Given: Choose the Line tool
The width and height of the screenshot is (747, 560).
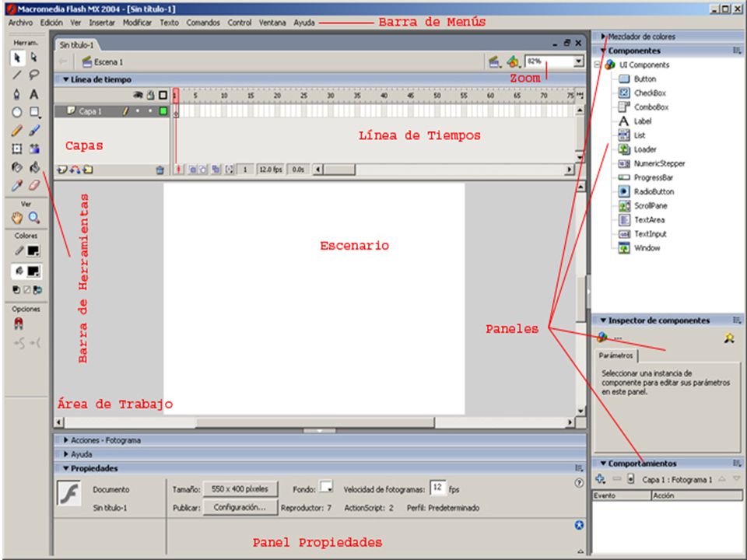Looking at the screenshot, I should click(x=17, y=75).
